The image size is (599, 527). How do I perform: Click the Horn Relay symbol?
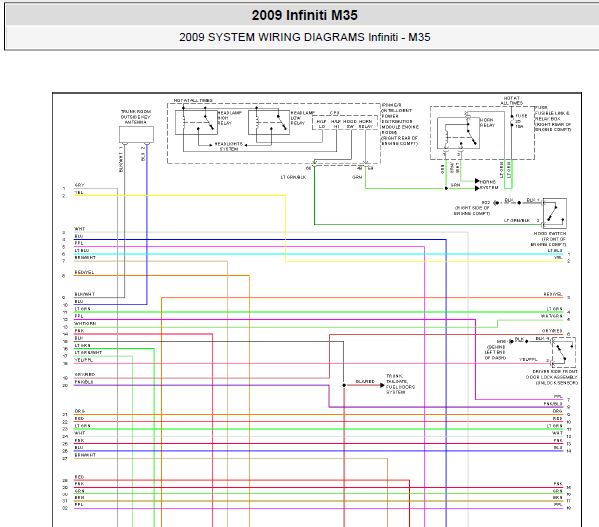click(x=458, y=133)
